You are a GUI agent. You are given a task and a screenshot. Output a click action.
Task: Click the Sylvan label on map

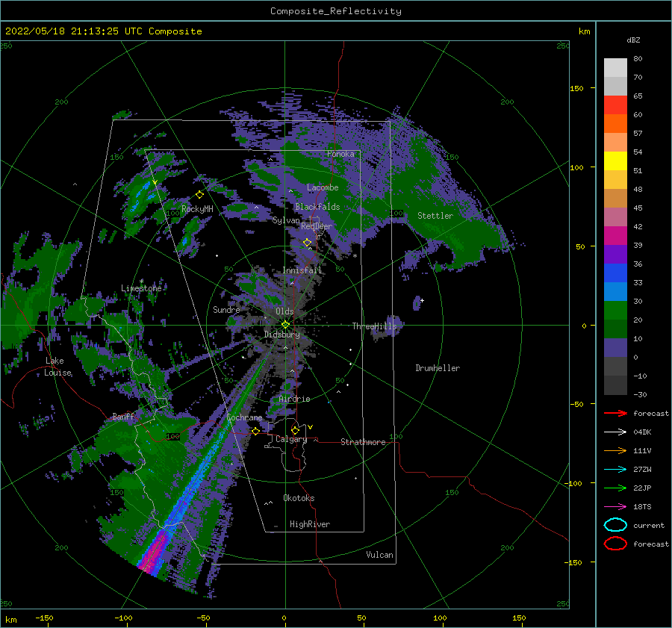click(x=286, y=220)
